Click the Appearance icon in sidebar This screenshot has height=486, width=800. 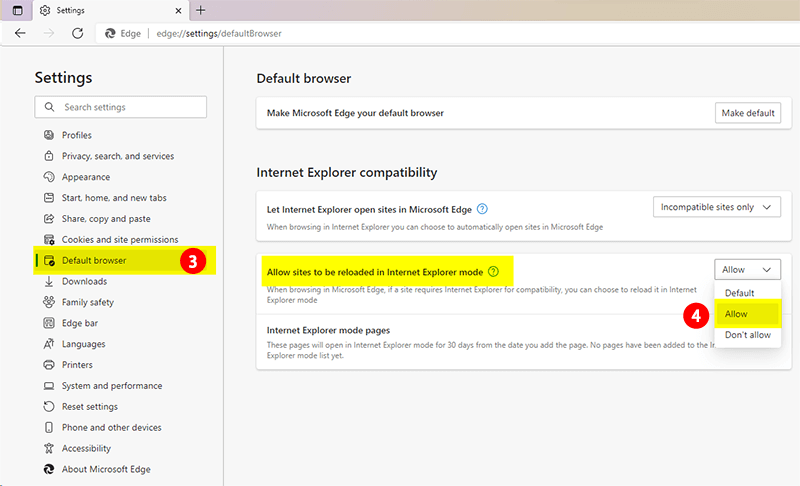click(49, 177)
